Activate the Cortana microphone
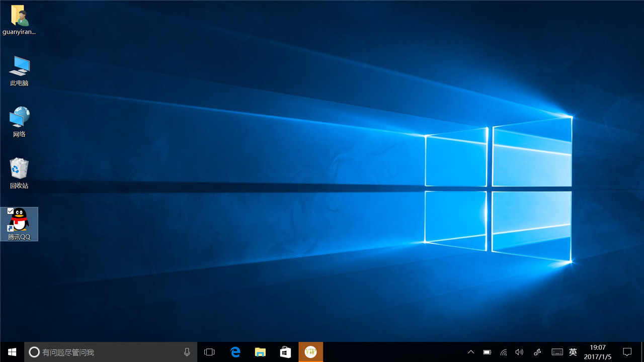 [x=187, y=352]
